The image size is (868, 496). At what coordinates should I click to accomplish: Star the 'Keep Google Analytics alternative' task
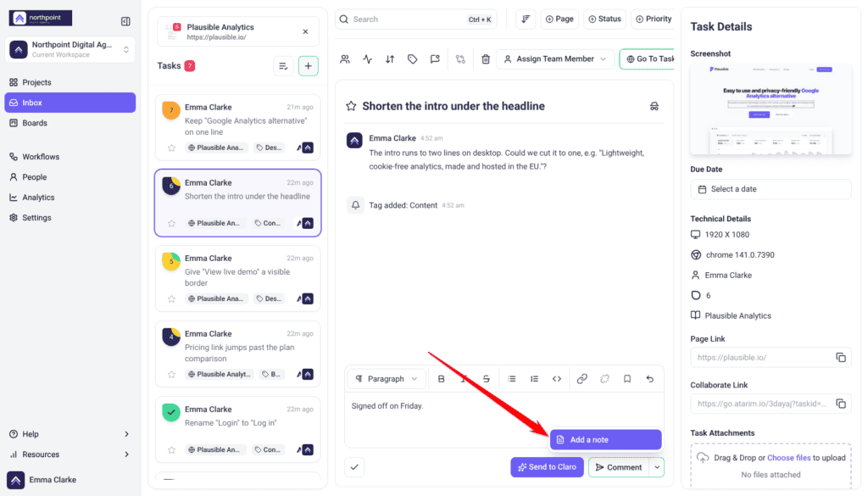point(171,148)
